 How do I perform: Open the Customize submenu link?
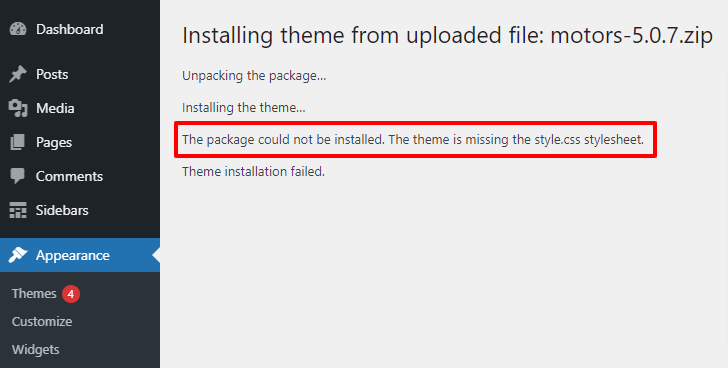tap(42, 322)
